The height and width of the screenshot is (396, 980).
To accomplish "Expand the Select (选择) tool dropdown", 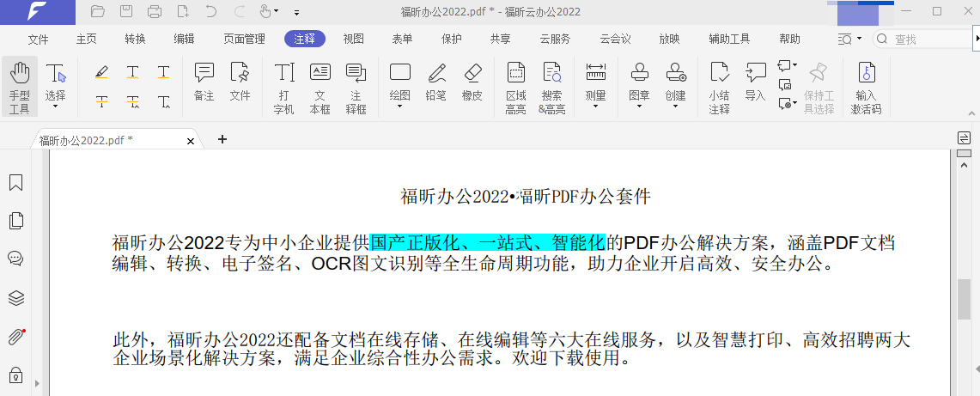I will coord(56,107).
